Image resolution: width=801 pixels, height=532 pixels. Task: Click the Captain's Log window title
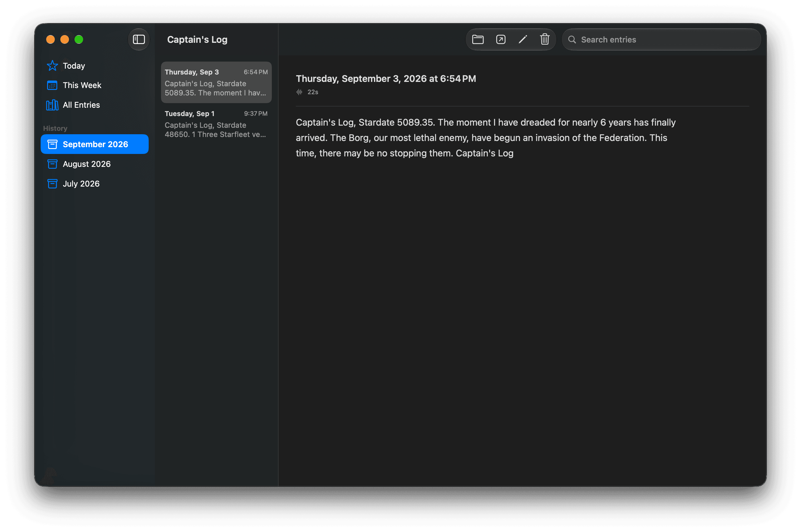(197, 40)
